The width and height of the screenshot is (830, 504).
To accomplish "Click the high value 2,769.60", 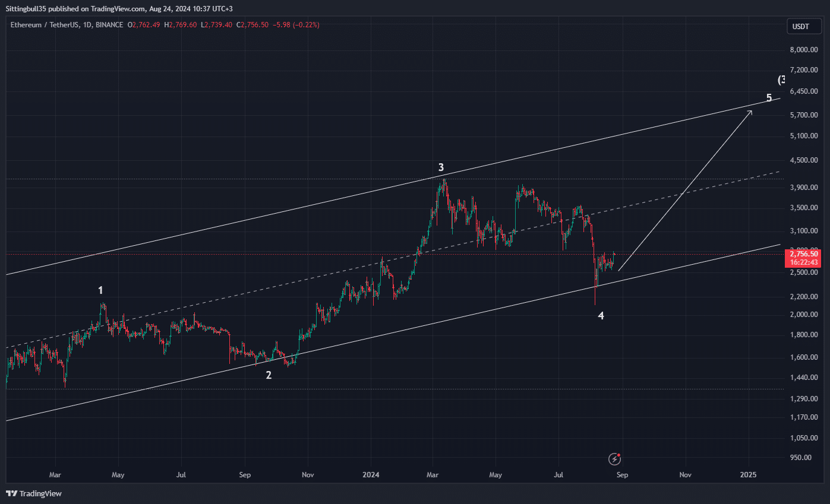I will click(184, 25).
